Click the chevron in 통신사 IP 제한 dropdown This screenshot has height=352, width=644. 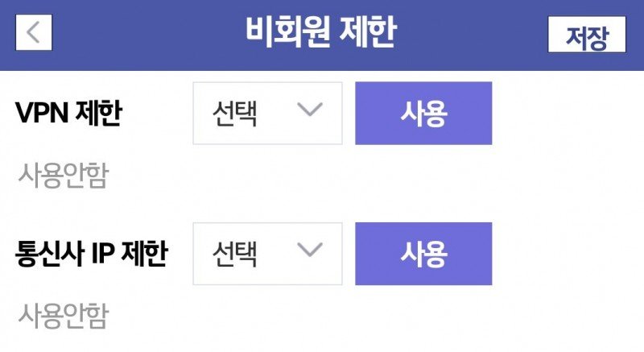[x=310, y=251]
